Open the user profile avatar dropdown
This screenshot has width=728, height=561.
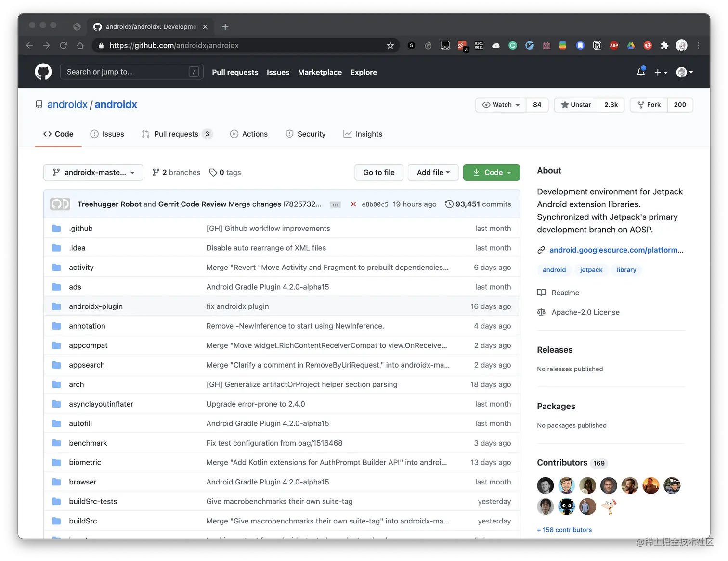tap(684, 72)
